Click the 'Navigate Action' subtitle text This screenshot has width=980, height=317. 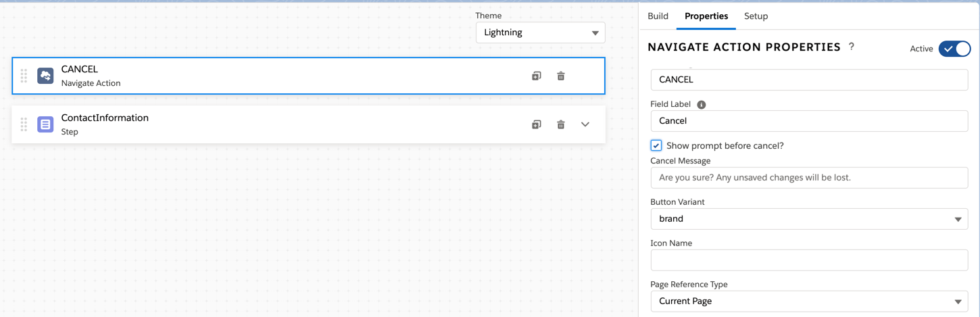tap(91, 83)
